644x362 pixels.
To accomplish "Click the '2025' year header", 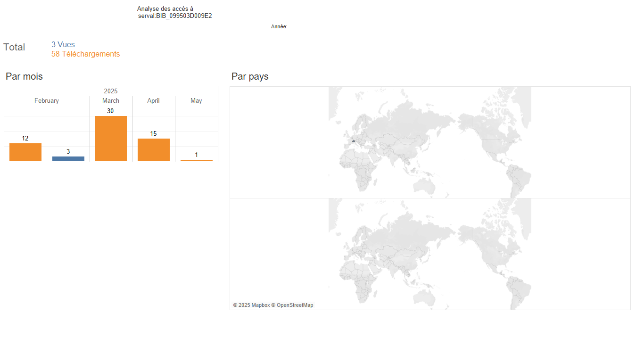I will point(111,91).
